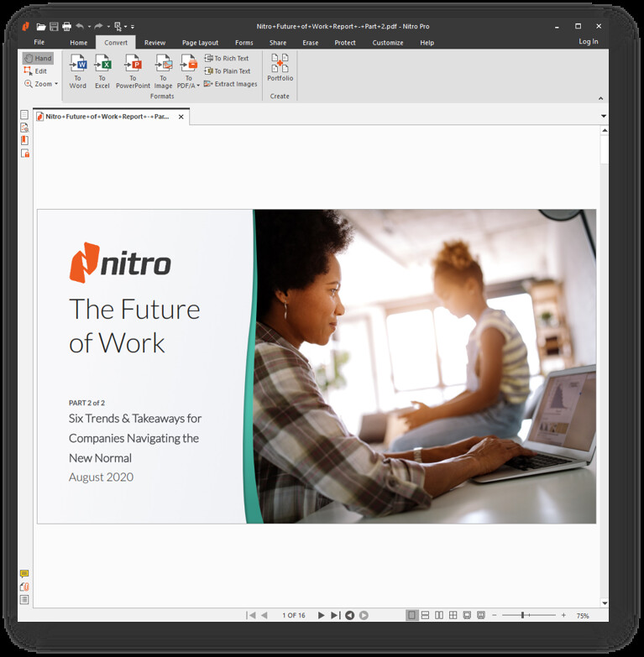The width and height of the screenshot is (644, 657).
Task: Open the Security lock side panel
Action: [24, 154]
